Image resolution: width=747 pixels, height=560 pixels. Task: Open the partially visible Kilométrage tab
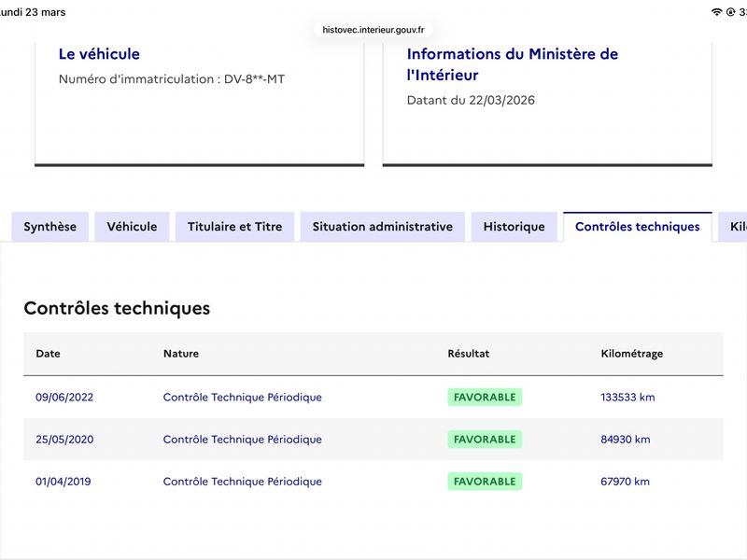click(x=733, y=227)
